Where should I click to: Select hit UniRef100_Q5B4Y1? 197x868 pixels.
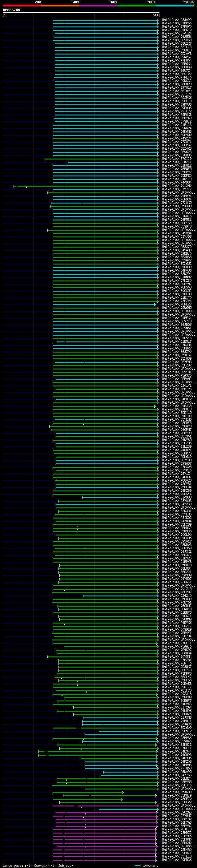177,633
